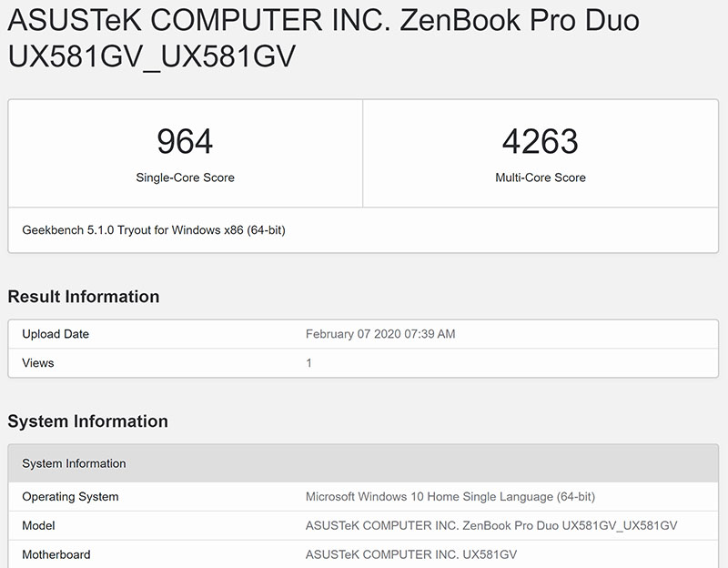Click the Model row label
This screenshot has width=728, height=568.
(38, 526)
